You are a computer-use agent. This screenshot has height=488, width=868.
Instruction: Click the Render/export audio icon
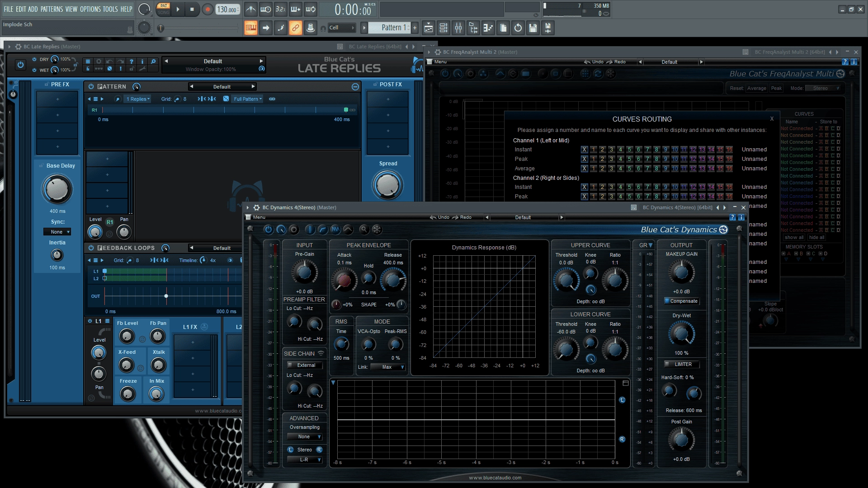click(548, 28)
